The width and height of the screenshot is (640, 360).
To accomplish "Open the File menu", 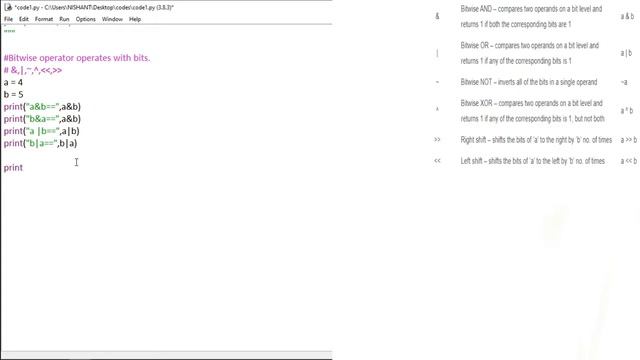I will 8,19.
